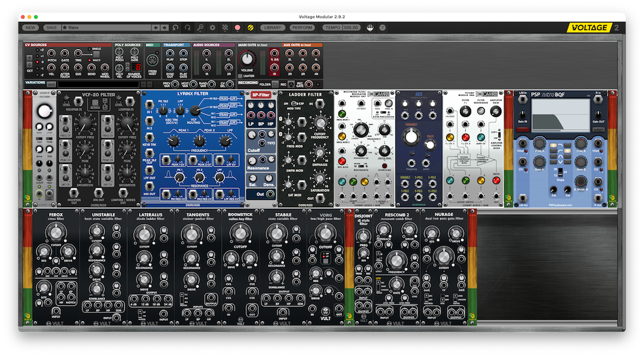
Task: Toggle the BYPASS button on PSP nitroBQF
Action: coord(523,130)
